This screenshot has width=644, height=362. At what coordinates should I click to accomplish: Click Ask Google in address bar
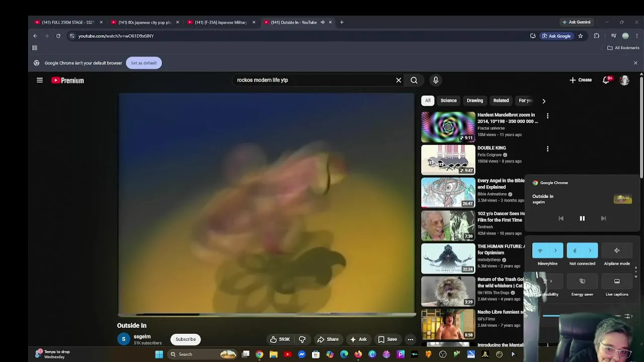(556, 36)
